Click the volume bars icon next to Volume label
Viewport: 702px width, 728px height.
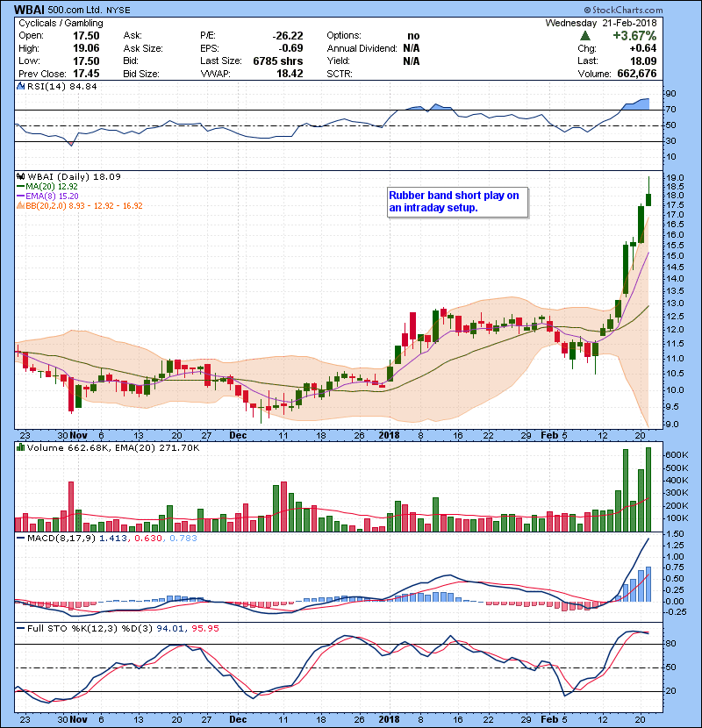[20, 447]
